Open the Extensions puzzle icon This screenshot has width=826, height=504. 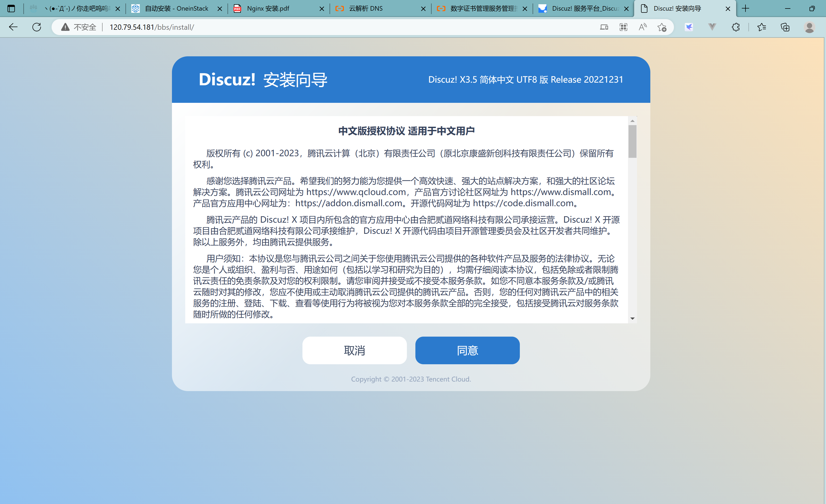click(x=736, y=27)
